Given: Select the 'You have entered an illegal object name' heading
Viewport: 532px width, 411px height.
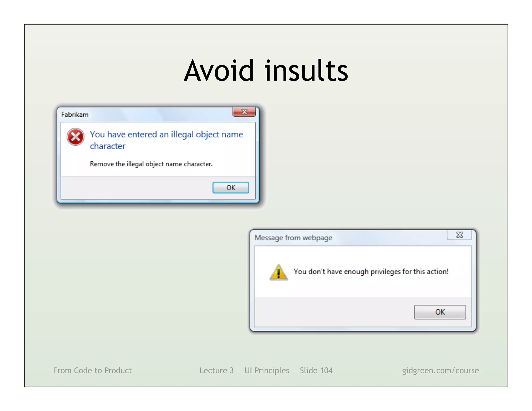Looking at the screenshot, I should (x=167, y=140).
